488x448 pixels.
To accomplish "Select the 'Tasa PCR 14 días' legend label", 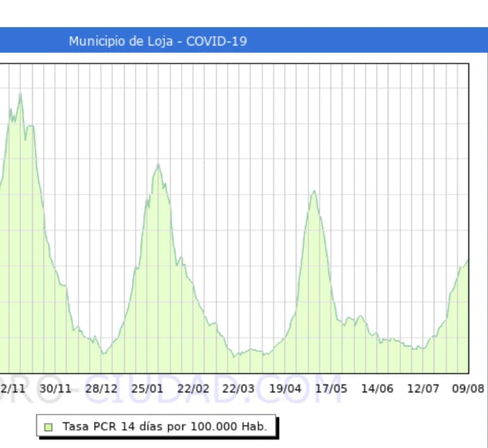I will tap(164, 426).
